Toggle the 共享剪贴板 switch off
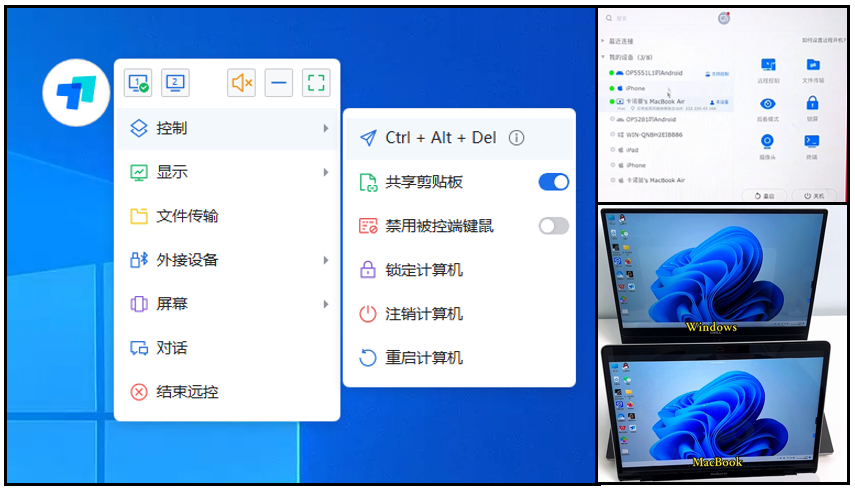Viewport: 855px width, 490px height. [x=553, y=182]
